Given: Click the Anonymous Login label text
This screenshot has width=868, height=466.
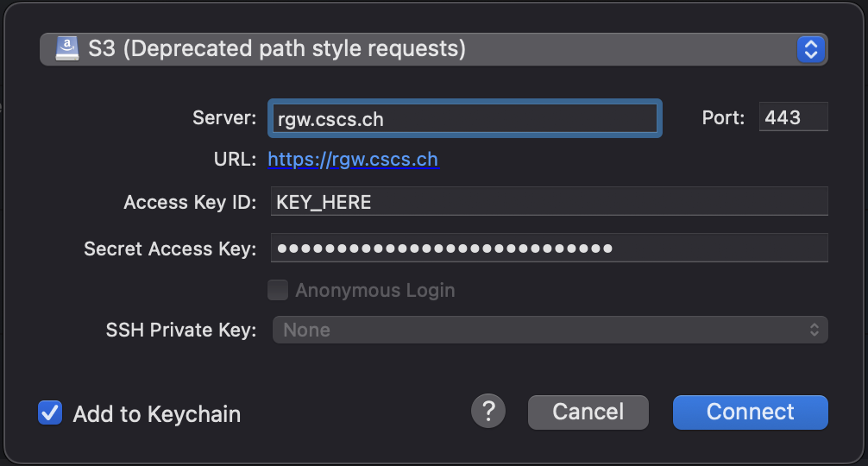Looking at the screenshot, I should 375,290.
